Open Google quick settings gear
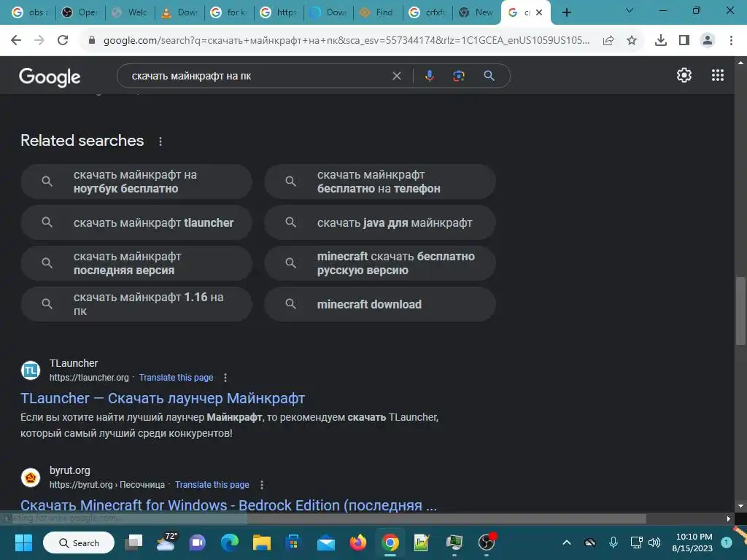Viewport: 747px width, 560px height. pyautogui.click(x=684, y=75)
